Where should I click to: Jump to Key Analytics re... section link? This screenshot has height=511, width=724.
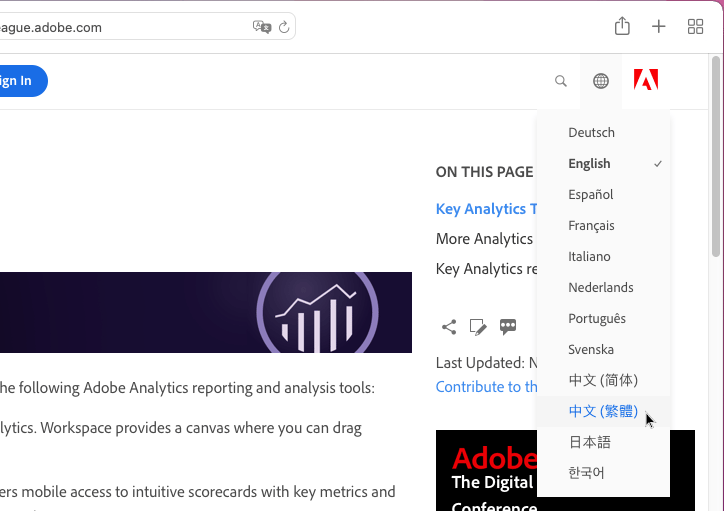[486, 269]
